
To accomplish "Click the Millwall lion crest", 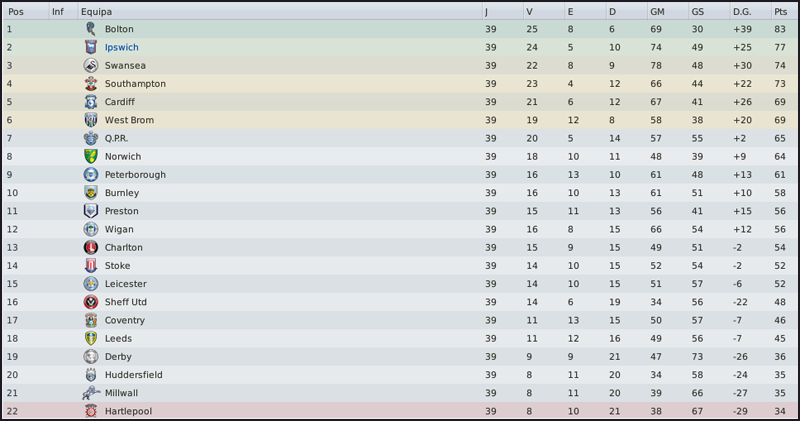I will coord(91,393).
